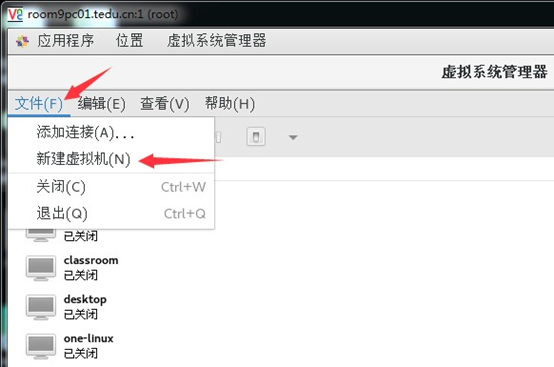Image resolution: width=554 pixels, height=367 pixels.
Task: Click the applications menu colorful icon
Action: point(22,41)
